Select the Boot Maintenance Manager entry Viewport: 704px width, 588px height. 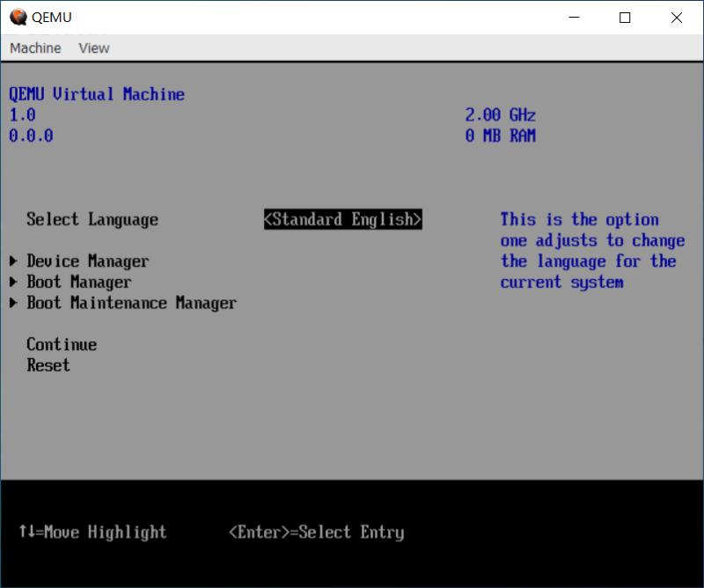pyautogui.click(x=130, y=303)
